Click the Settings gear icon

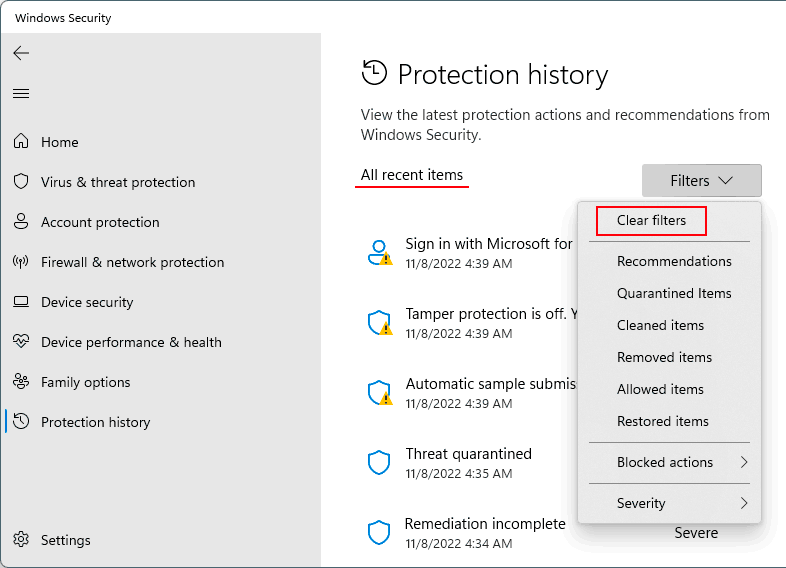tap(21, 539)
